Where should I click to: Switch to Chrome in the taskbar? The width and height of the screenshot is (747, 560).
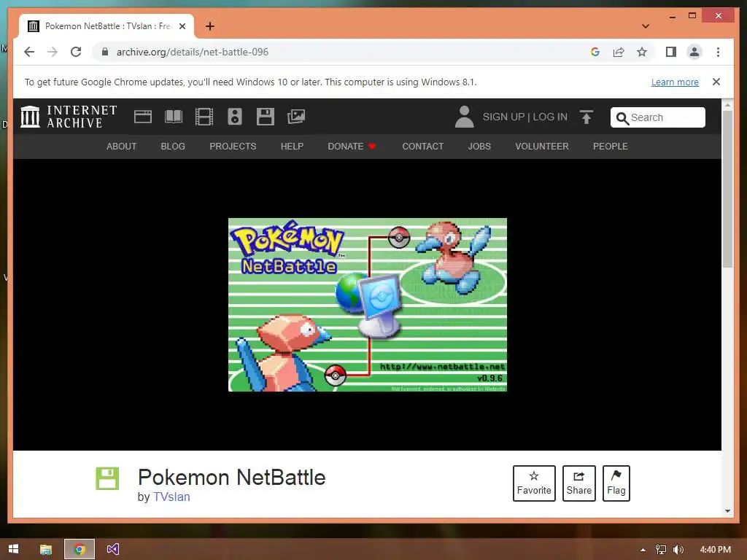click(x=80, y=550)
